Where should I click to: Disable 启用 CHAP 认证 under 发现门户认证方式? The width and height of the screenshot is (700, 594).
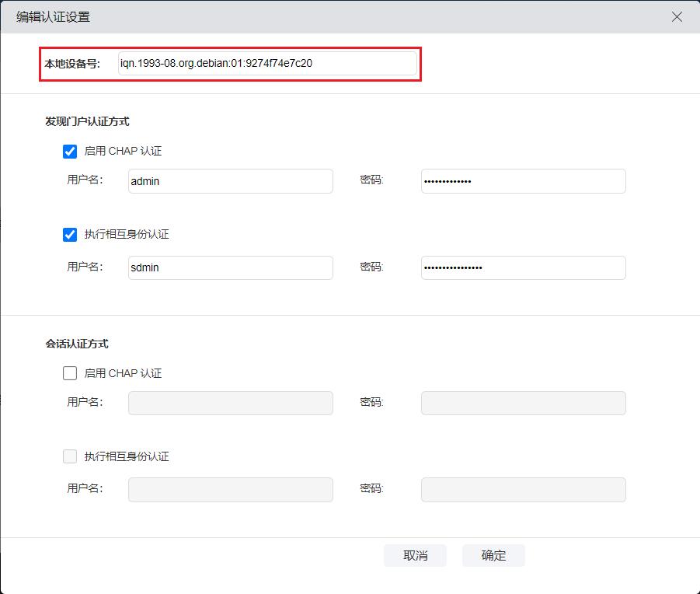click(70, 152)
